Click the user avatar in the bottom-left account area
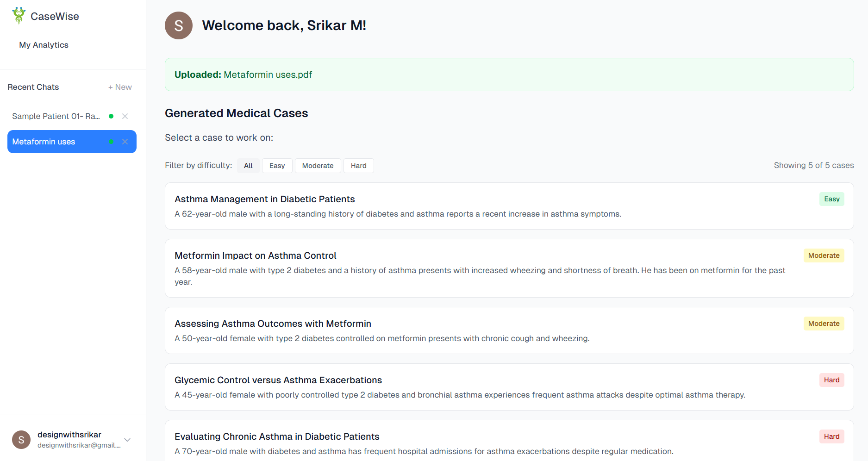Image resolution: width=868 pixels, height=461 pixels. [x=21, y=440]
